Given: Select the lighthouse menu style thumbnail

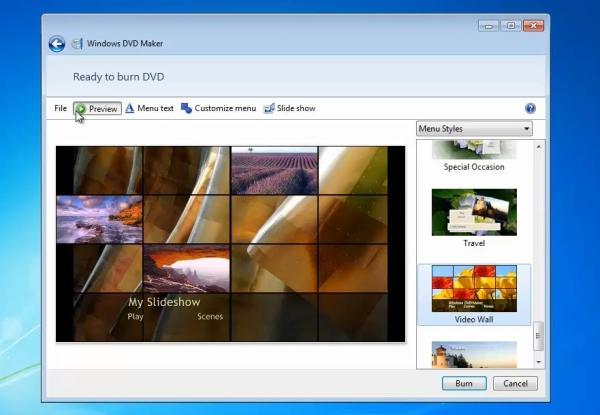Looking at the screenshot, I should coord(474,355).
